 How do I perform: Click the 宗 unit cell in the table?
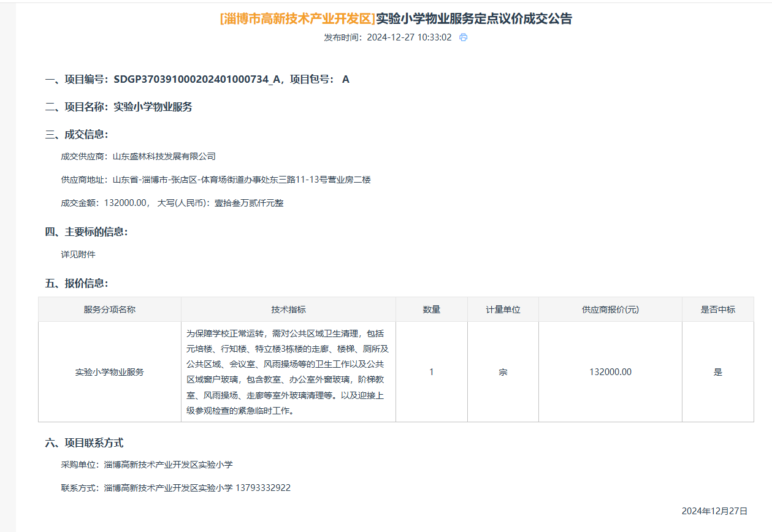tap(503, 372)
